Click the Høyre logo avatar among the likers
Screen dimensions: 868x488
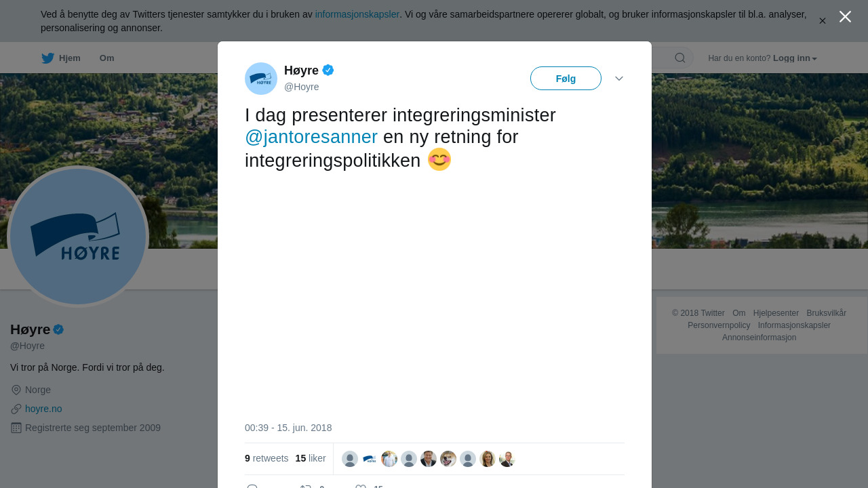370,459
